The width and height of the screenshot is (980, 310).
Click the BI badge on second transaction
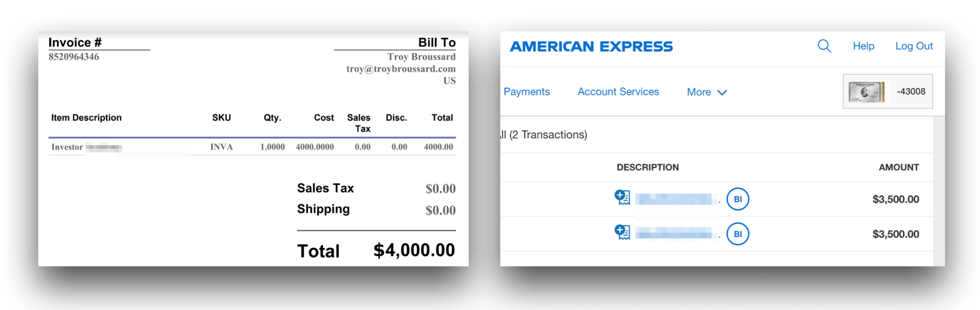[737, 234]
